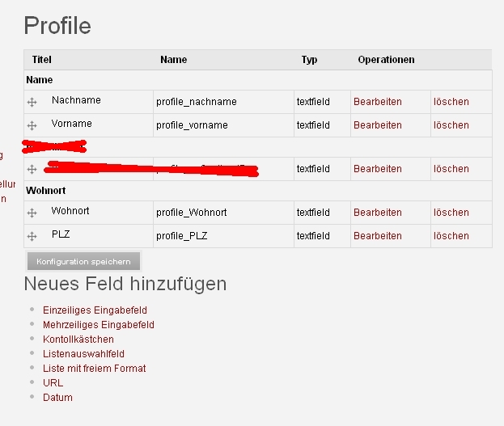The width and height of the screenshot is (504, 426).
Task: Click the drag handle beside Wohnort
Action: pyautogui.click(x=32, y=213)
